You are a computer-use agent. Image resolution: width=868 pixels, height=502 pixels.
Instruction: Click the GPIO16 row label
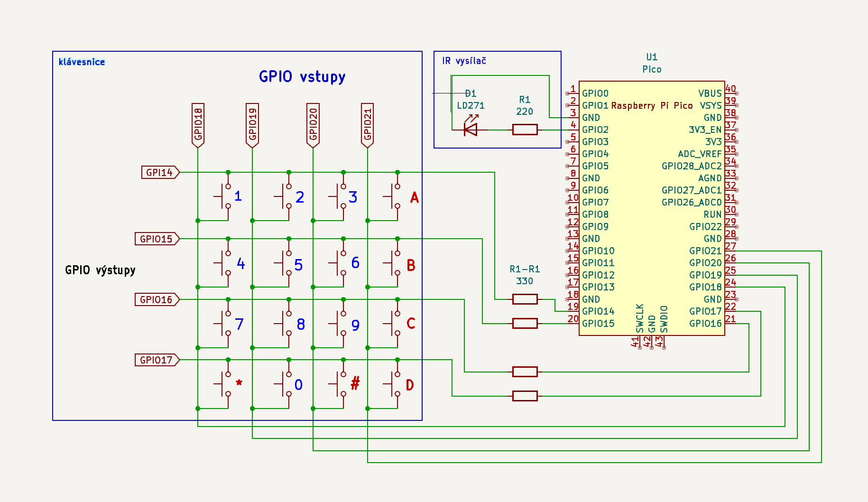click(157, 299)
